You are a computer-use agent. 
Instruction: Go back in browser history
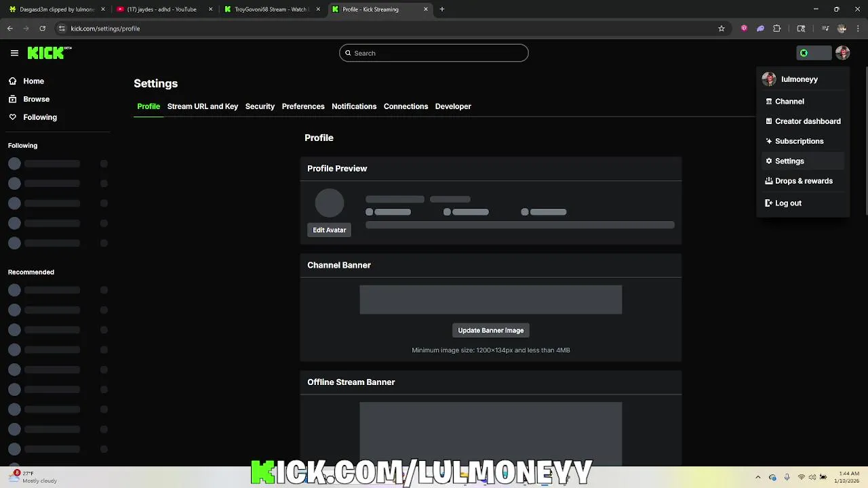10,28
